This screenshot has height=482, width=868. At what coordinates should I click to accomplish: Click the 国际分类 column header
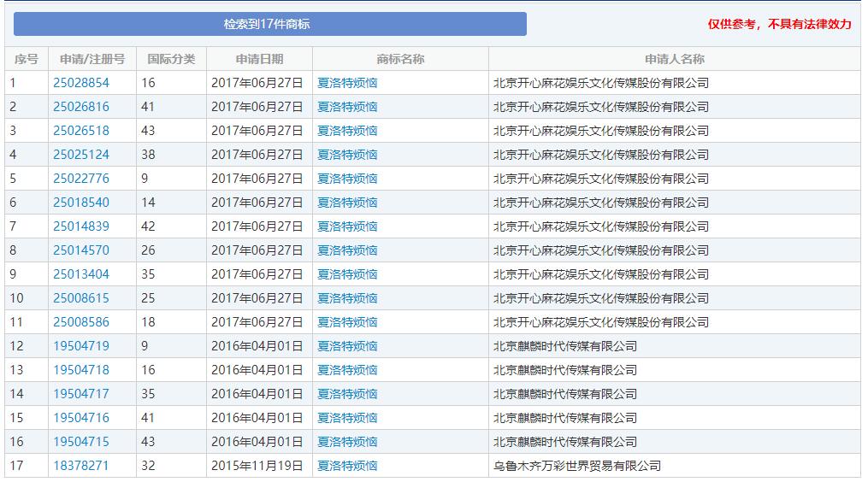pos(171,59)
